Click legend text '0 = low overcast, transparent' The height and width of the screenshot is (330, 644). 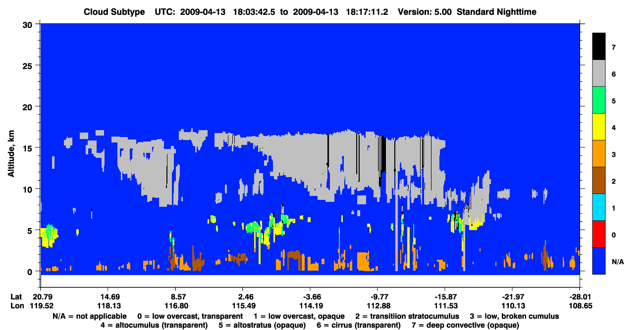click(190, 316)
